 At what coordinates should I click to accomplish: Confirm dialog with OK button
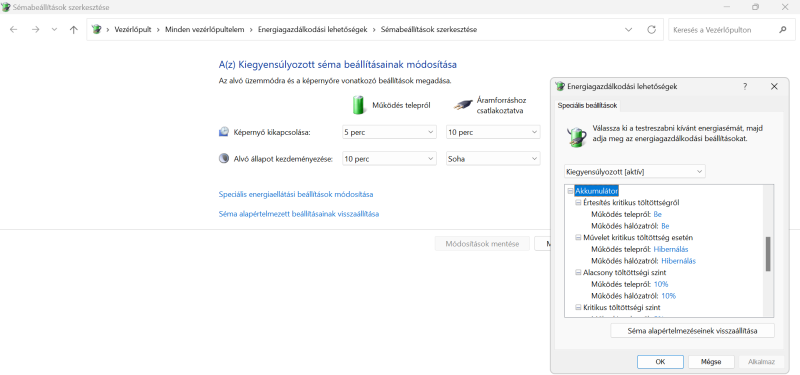660,362
